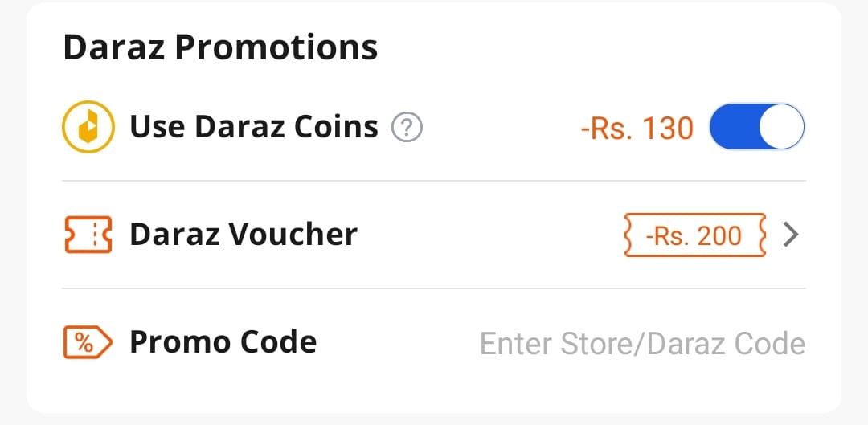This screenshot has width=868, height=425.
Task: Open the Daraz Coins help question mark
Action: 407,128
